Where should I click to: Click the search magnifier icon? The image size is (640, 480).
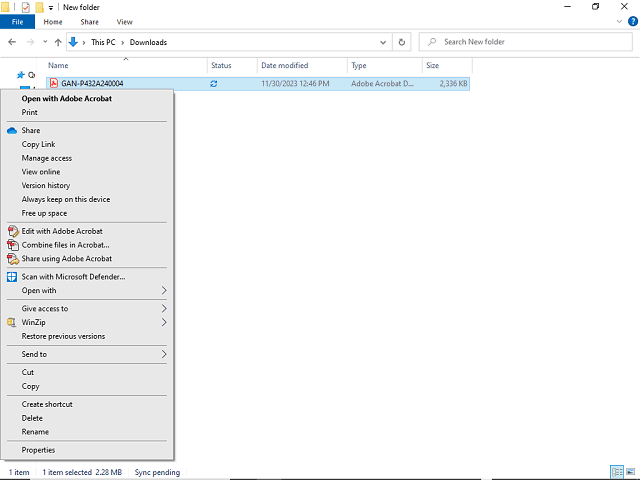[432, 42]
